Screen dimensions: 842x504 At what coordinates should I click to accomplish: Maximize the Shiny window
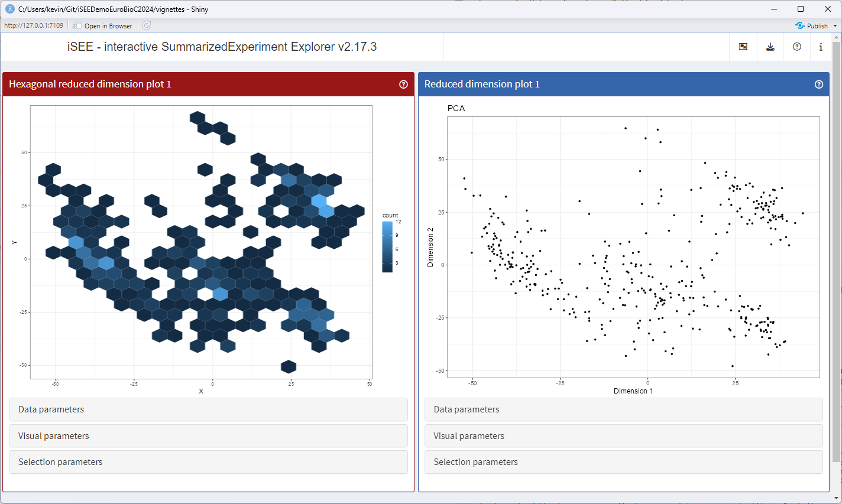point(801,9)
